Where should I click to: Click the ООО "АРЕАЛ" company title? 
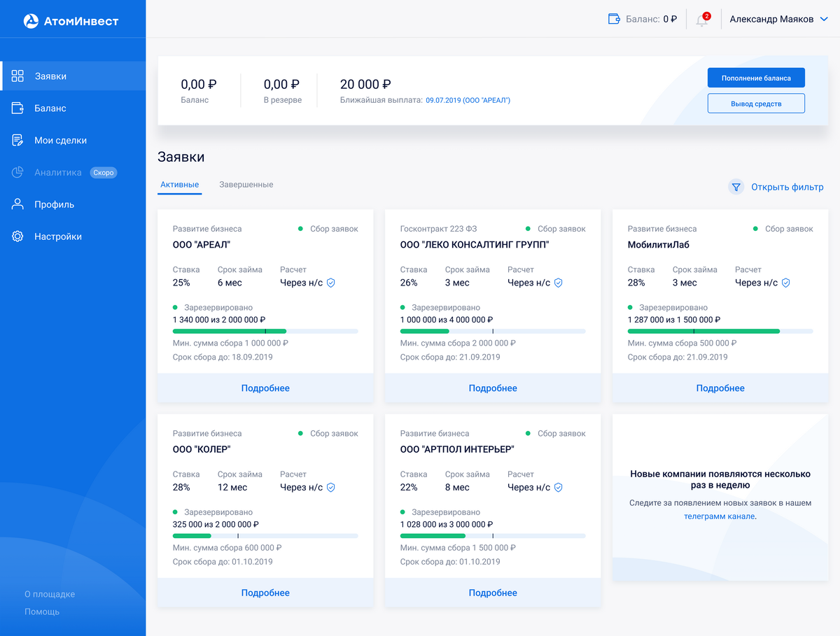point(202,245)
